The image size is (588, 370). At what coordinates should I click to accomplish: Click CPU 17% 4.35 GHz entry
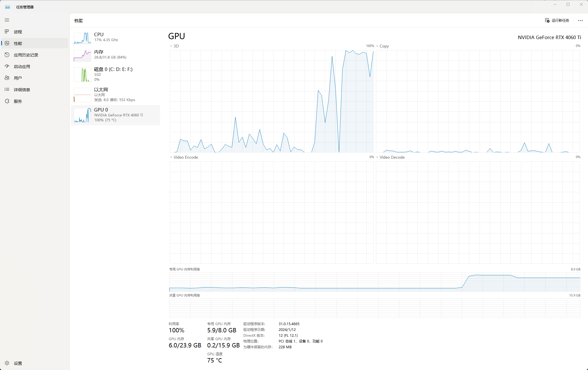click(115, 38)
